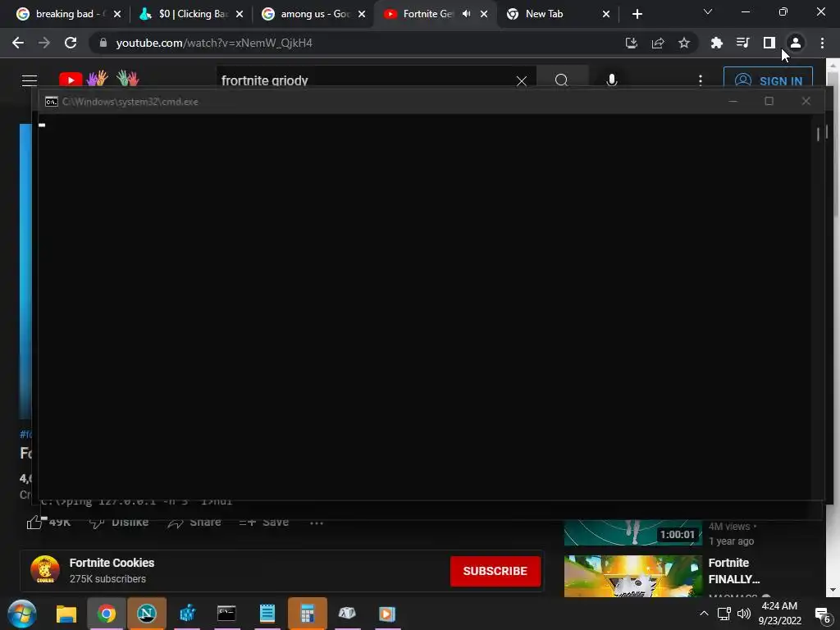Open the Windows Start menu
This screenshot has width=840, height=630.
[x=22, y=614]
